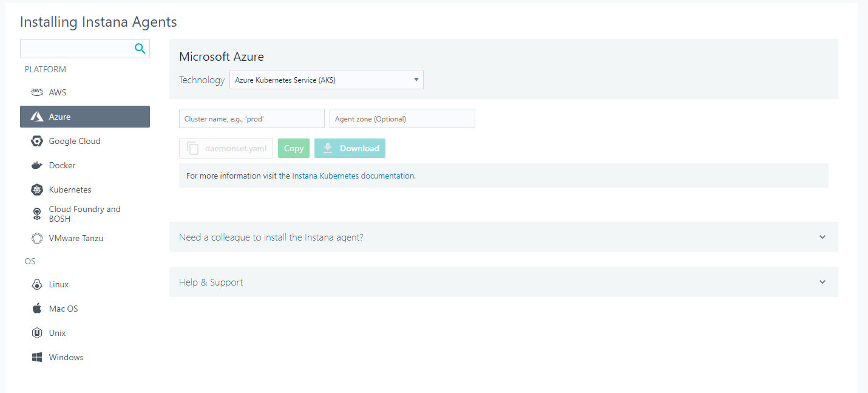Open VMware Tanzu instructions
Image resolution: width=868 pixels, height=393 pixels.
coord(85,238)
